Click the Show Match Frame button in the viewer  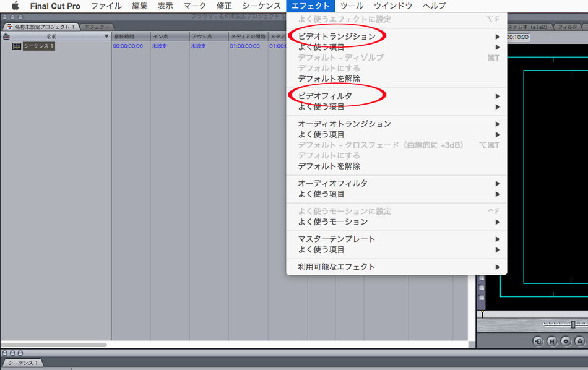(538, 341)
